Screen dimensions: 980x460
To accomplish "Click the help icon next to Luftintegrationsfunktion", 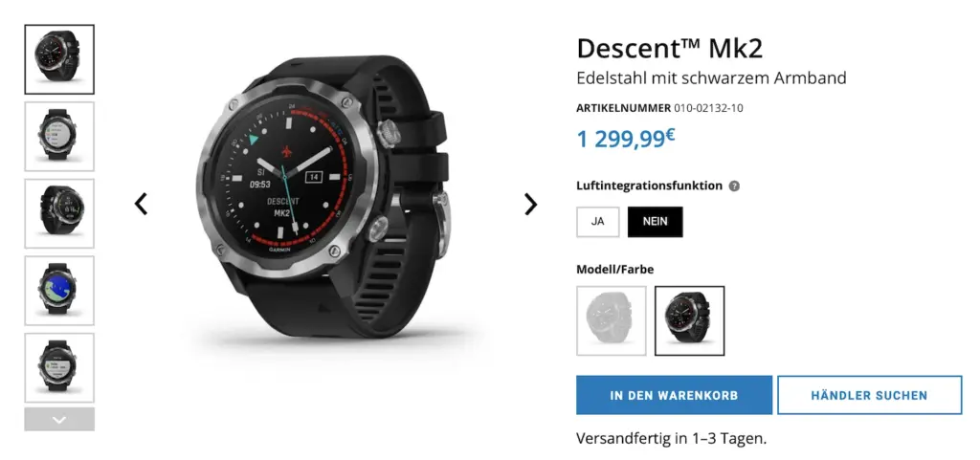I will tap(734, 186).
